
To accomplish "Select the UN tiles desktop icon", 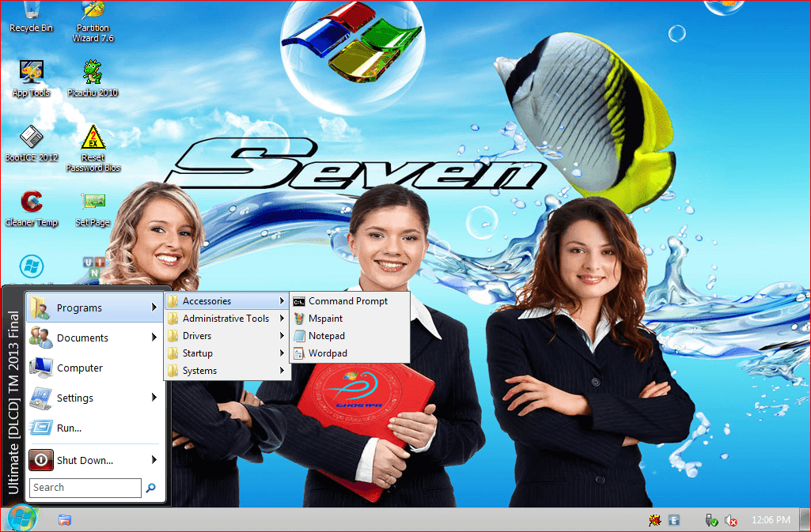I will tap(93, 267).
